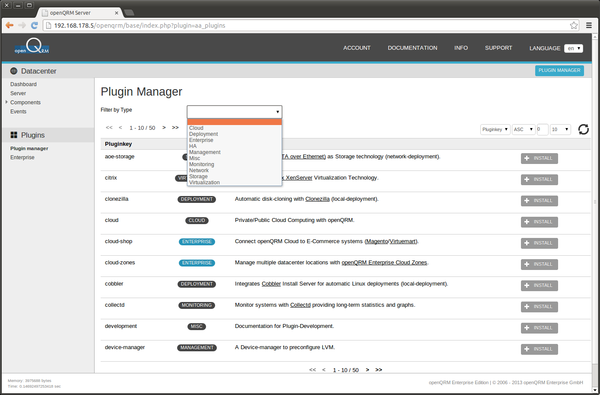This screenshot has width=600, height=395.
Task: Go to next page using bottom > link
Action: (x=367, y=370)
